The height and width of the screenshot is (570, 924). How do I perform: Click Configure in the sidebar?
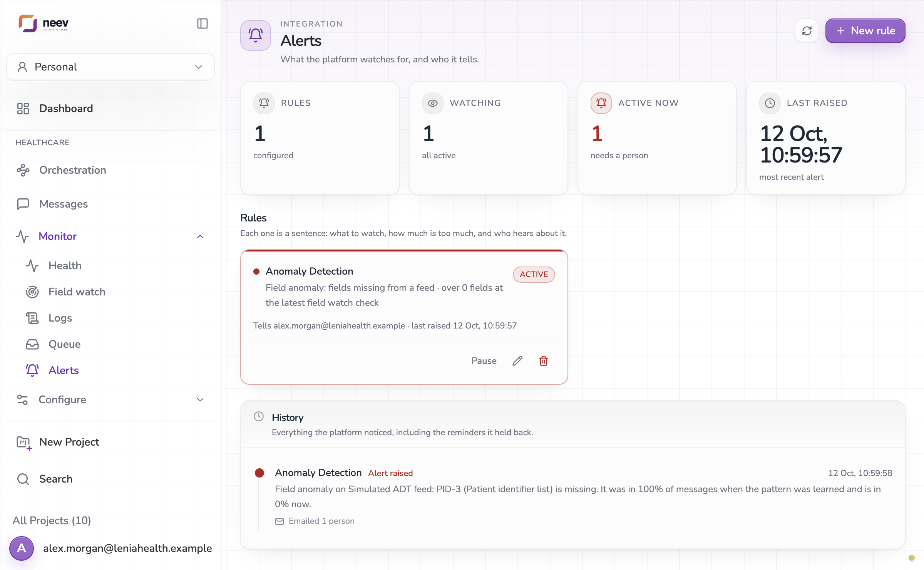point(62,400)
